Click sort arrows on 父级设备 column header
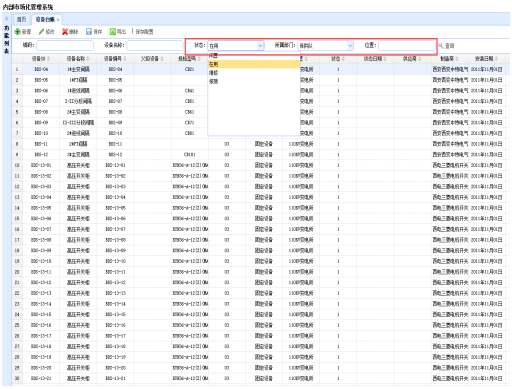 coord(162,59)
